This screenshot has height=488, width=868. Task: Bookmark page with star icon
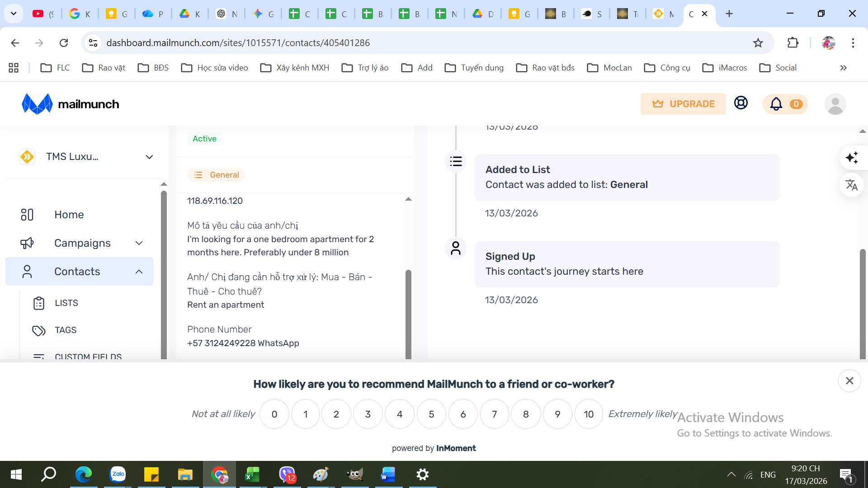758,43
